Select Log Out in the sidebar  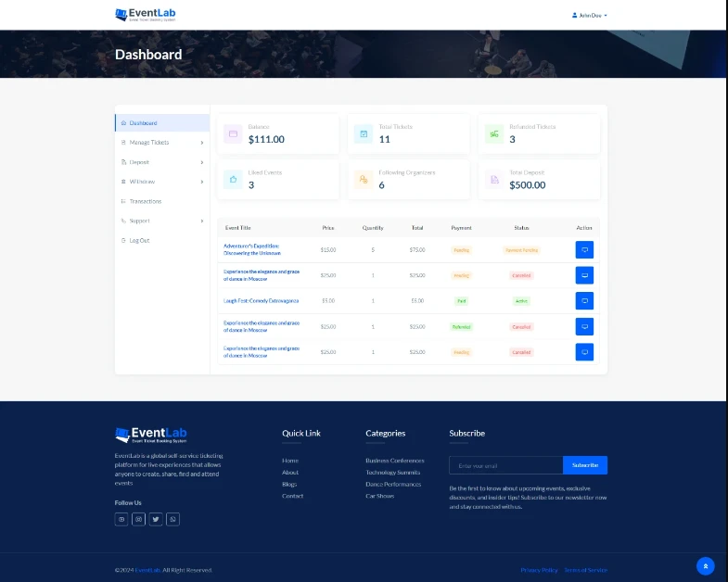pos(139,240)
